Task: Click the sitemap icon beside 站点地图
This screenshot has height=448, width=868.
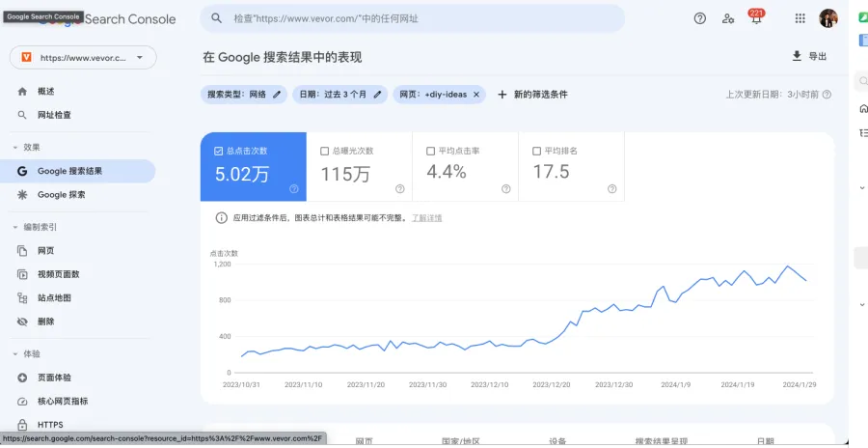Action: (22, 298)
